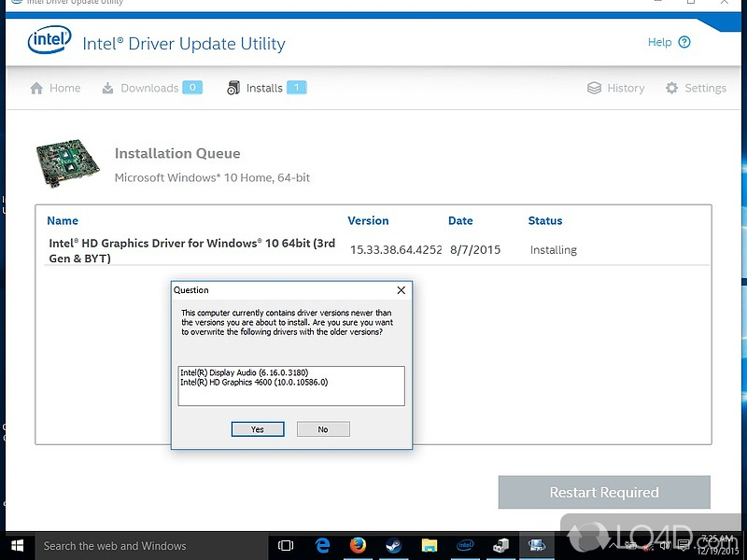The width and height of the screenshot is (747, 560).
Task: Select the Intel HD Graphics Driver row
Action: pos(191,250)
